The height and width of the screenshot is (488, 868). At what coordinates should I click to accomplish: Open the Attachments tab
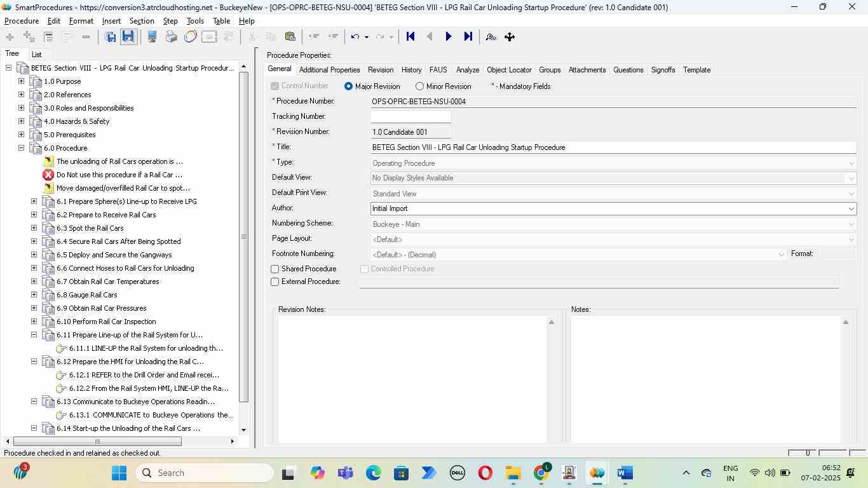pyautogui.click(x=587, y=70)
